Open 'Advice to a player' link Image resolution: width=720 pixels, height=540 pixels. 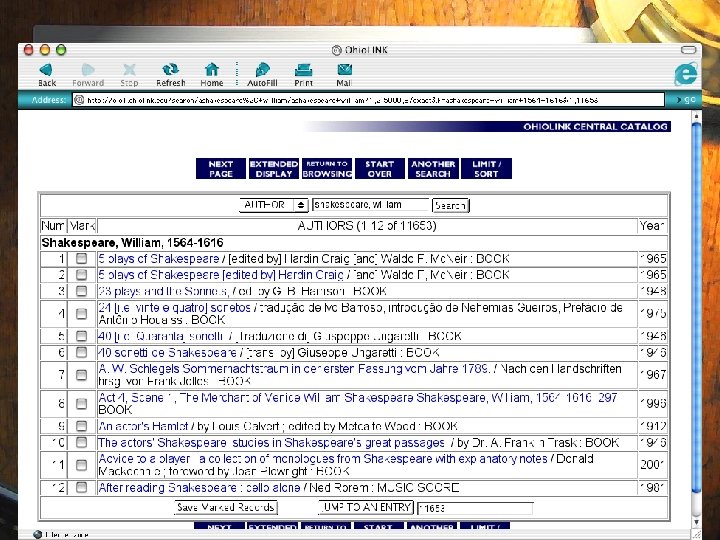(322, 459)
